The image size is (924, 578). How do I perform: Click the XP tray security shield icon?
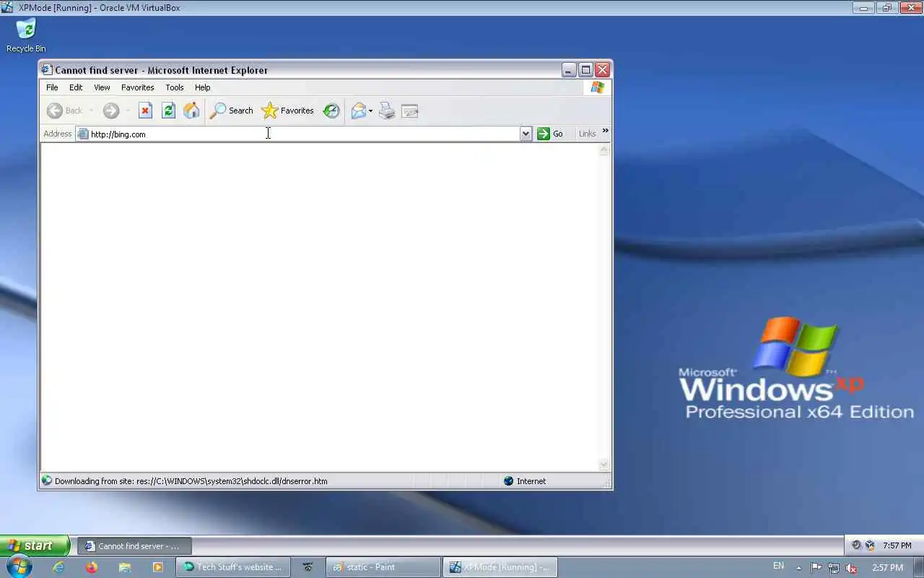[x=870, y=545]
